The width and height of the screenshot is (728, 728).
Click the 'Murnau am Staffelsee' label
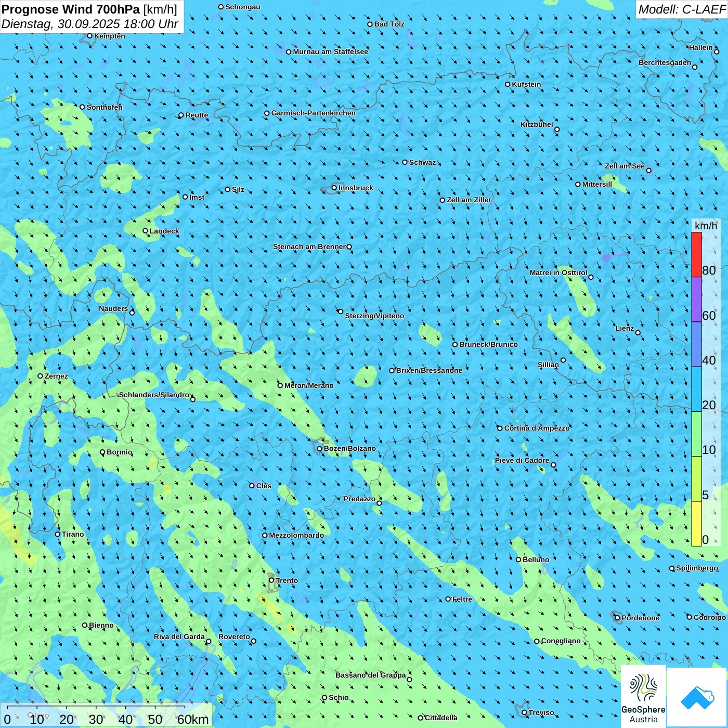[x=331, y=51]
